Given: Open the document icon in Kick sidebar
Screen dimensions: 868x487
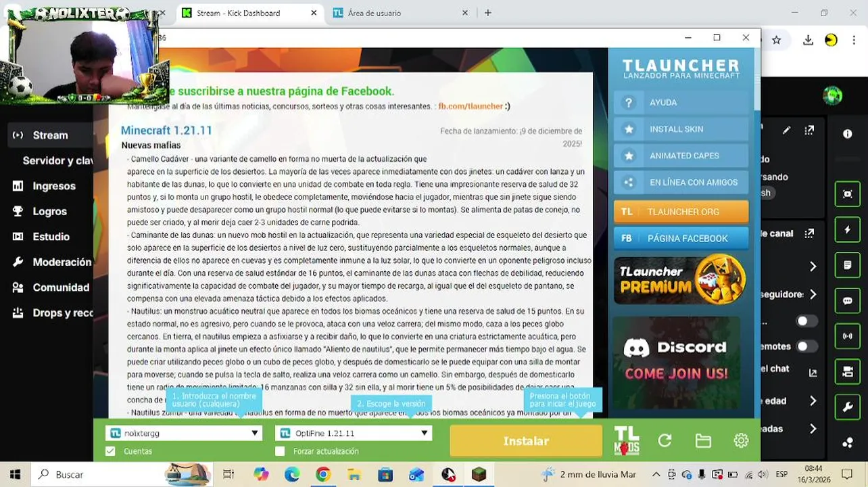Looking at the screenshot, I should (848, 265).
